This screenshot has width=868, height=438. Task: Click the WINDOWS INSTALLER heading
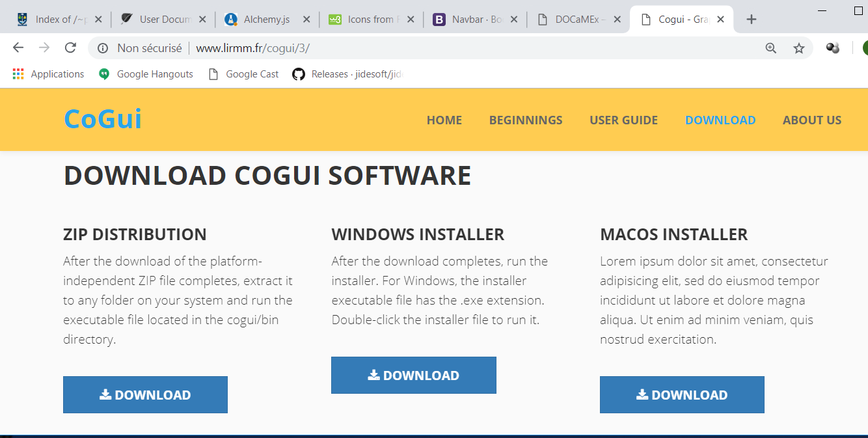point(418,234)
